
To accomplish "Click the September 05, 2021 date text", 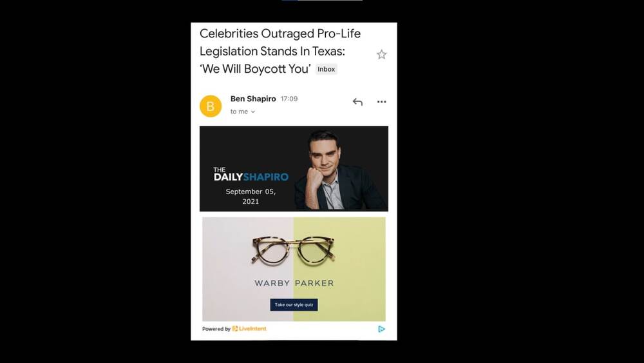I will (x=251, y=196).
